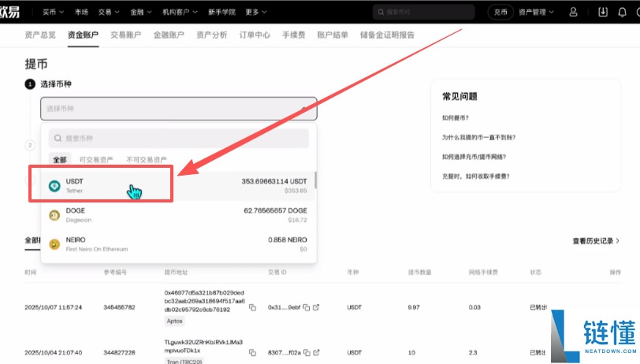Open FAQ about 如何收取手续费
Image resolution: width=640 pixels, height=364 pixels.
point(476,176)
